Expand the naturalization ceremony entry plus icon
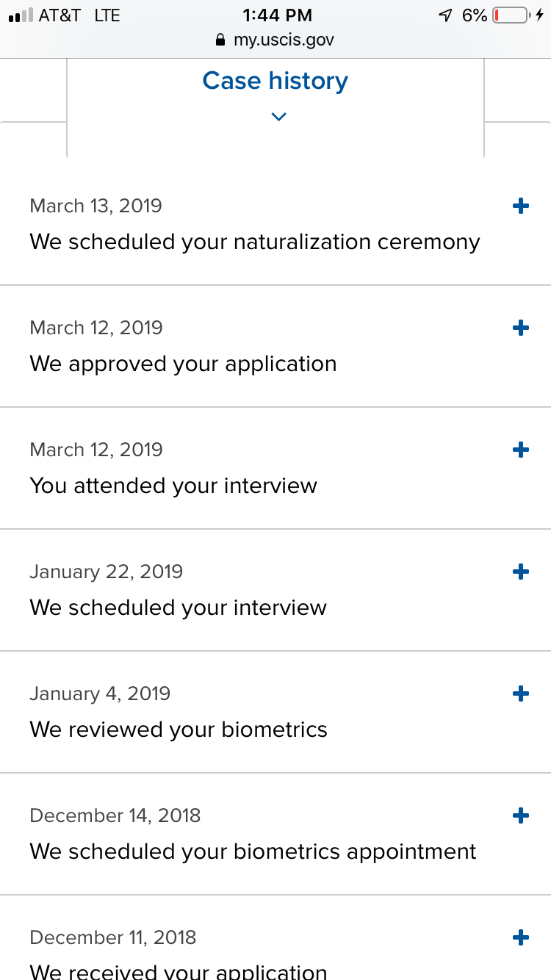 click(520, 206)
